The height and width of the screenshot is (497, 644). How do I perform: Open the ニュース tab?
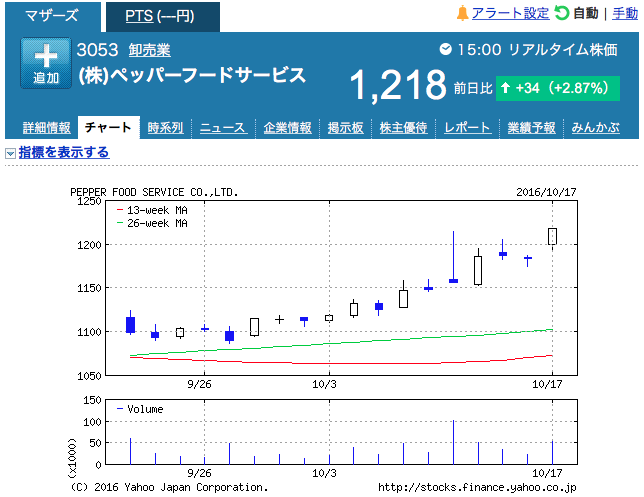[x=223, y=128]
